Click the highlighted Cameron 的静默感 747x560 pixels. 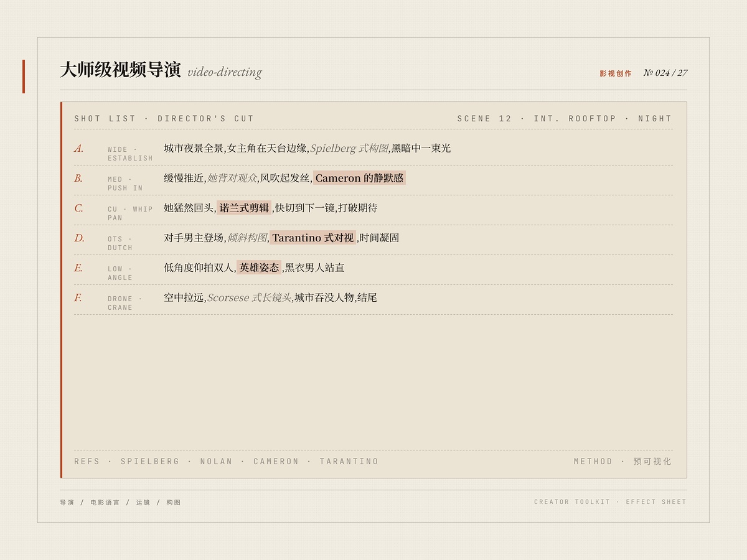click(359, 178)
